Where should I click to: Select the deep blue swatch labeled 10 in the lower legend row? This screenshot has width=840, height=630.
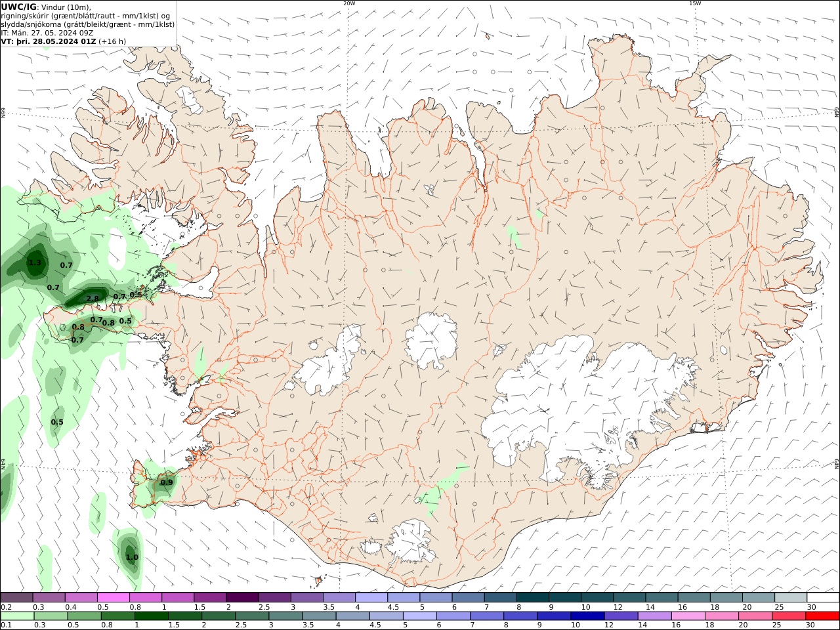click(587, 616)
